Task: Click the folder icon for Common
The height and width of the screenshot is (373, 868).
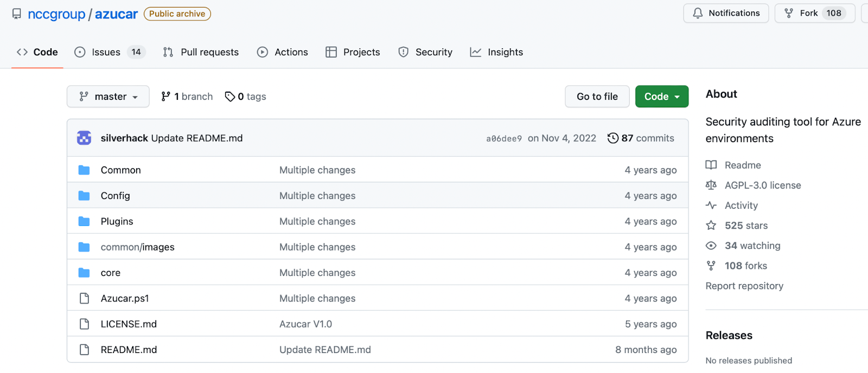Action: coord(84,170)
